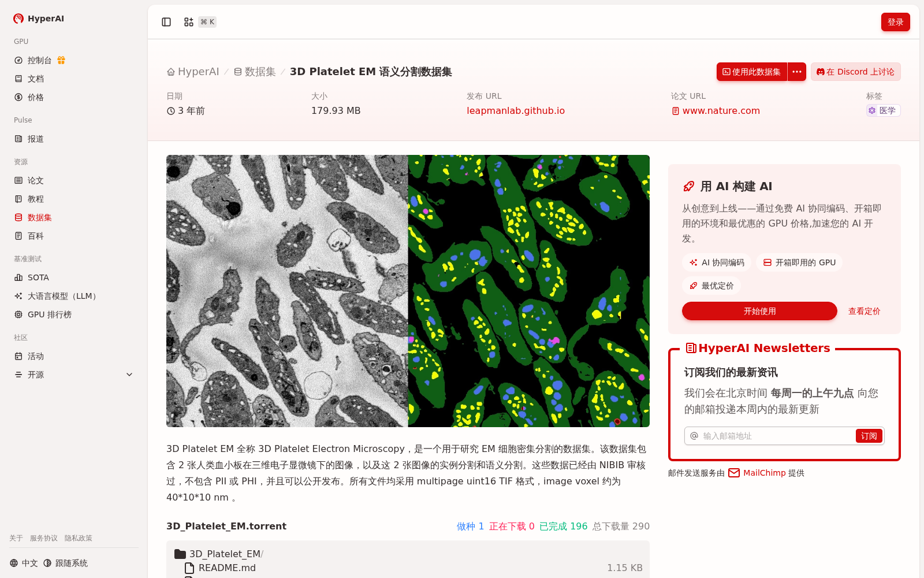Click the clock icon next to 3 年前
Screen dimensions: 924x578
pyautogui.click(x=171, y=111)
